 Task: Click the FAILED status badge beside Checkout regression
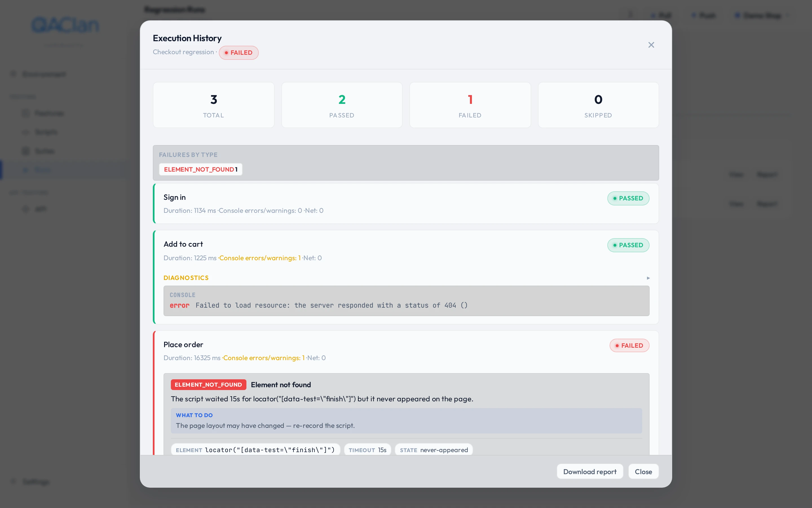tap(239, 53)
